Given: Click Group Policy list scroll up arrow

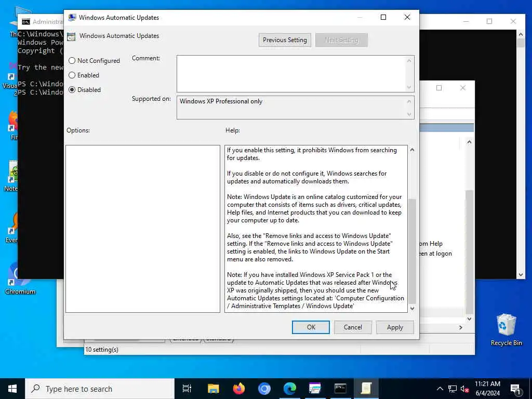Looking at the screenshot, I should click(469, 142).
